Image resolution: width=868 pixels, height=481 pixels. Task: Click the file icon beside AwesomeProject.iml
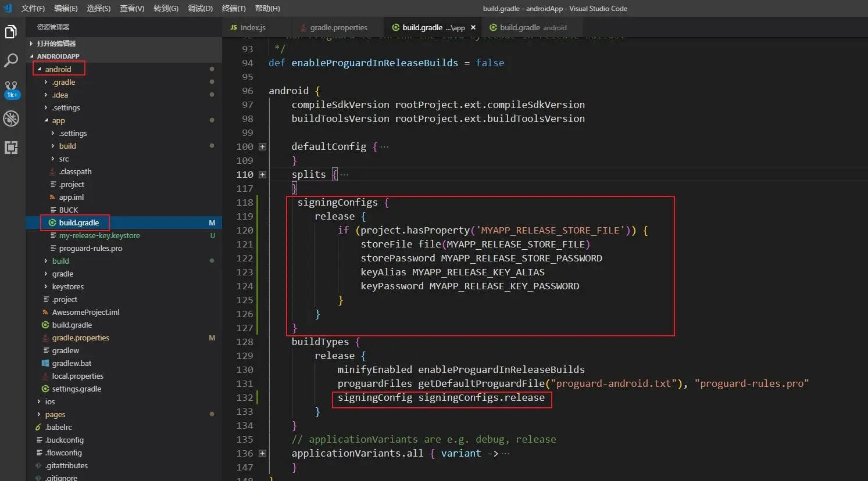(x=45, y=312)
